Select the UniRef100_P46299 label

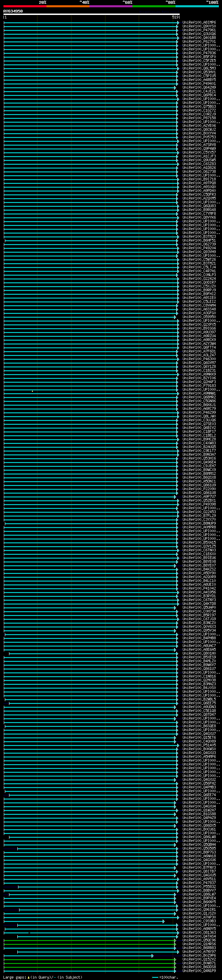(x=199, y=412)
